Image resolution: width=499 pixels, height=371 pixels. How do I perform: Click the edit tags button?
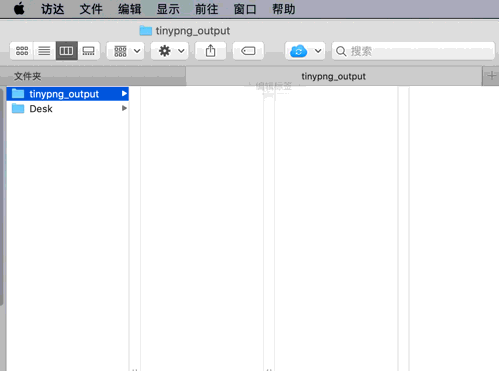coord(248,51)
